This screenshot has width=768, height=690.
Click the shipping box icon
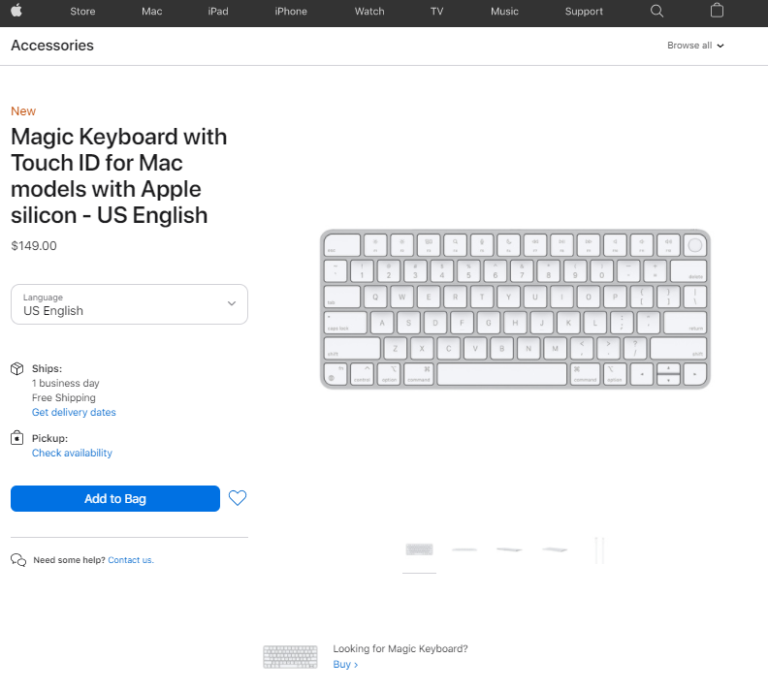tap(17, 369)
